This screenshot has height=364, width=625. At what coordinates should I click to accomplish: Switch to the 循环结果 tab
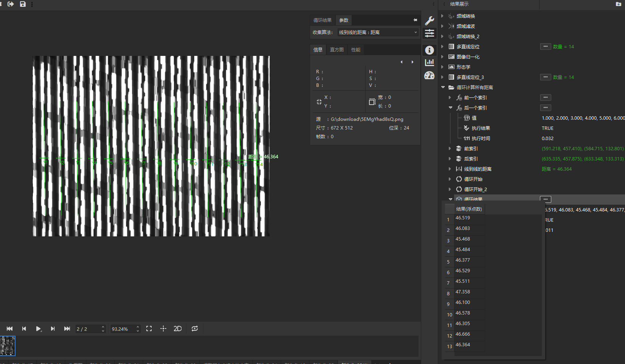[x=323, y=20]
